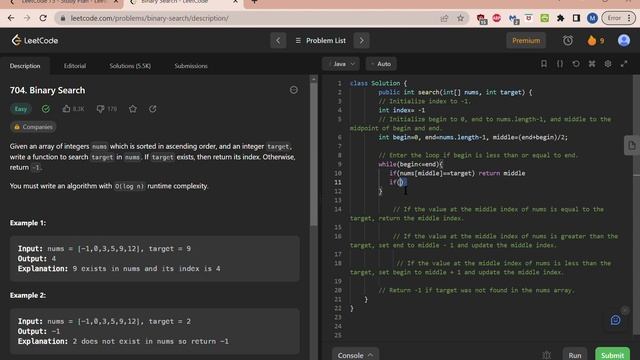Screen dimensions: 640x360
Task: Click the Premium button
Action: 526,40
